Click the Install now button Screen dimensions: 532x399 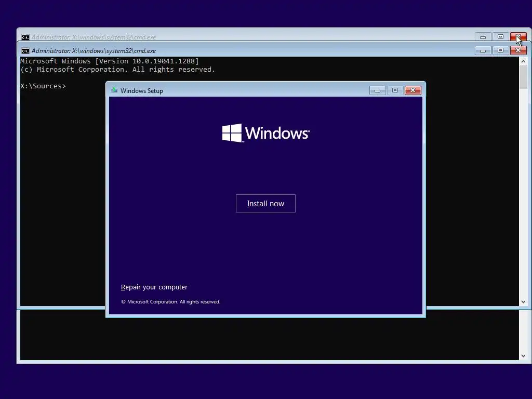coord(265,203)
